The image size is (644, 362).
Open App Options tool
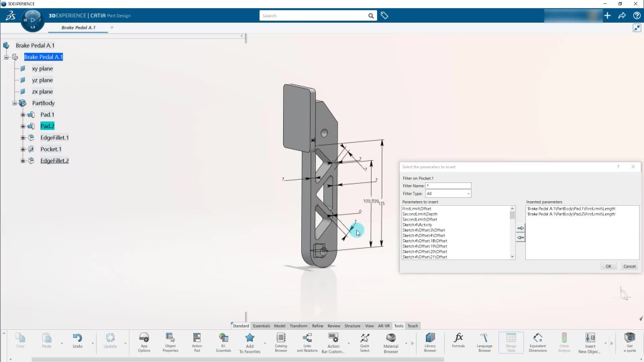pos(144,342)
